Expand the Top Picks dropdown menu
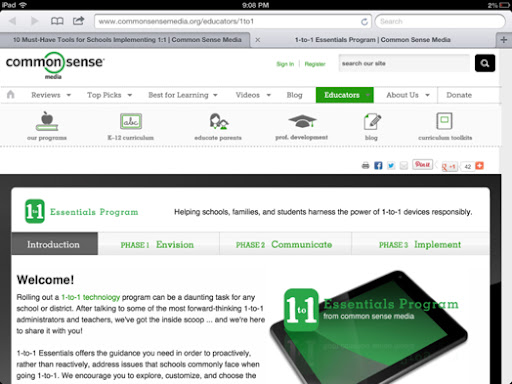This screenshot has height=384, width=512. [109, 95]
